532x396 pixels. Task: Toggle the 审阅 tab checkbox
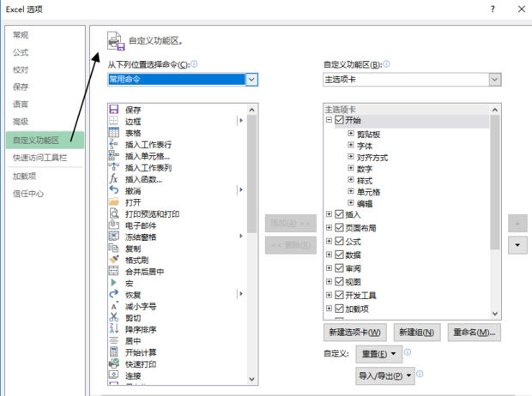[339, 267]
